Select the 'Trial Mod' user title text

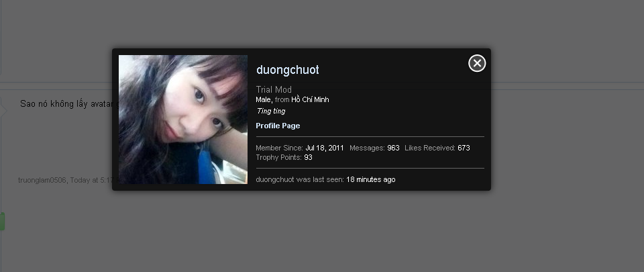[x=274, y=89]
